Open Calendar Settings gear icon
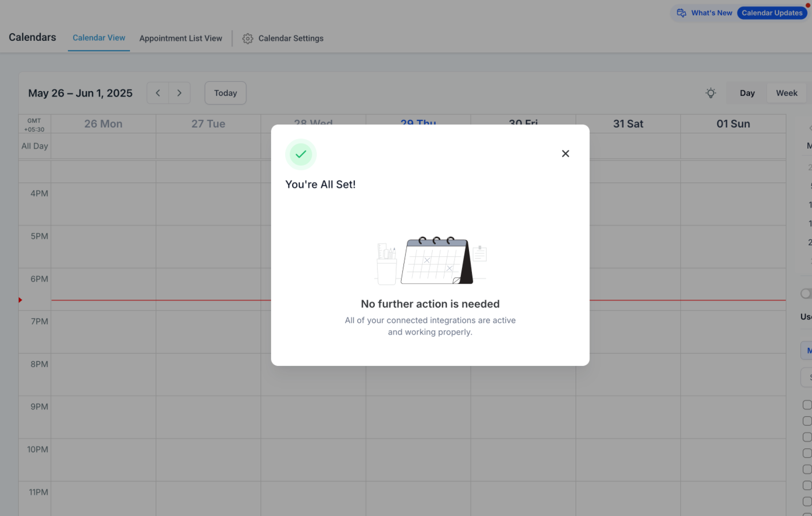This screenshot has height=516, width=812. pos(247,39)
